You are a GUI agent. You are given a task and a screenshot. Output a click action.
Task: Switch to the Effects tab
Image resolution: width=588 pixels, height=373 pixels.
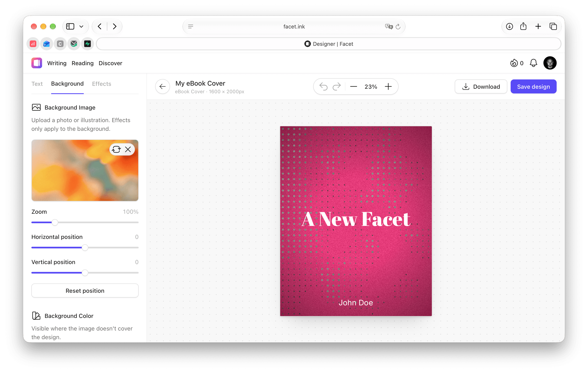[x=102, y=84]
